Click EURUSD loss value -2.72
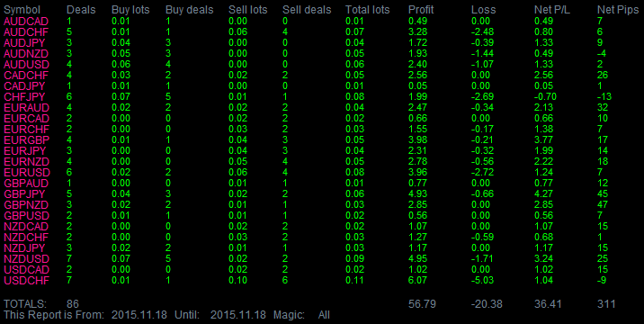The width and height of the screenshot is (644, 324). [483, 172]
